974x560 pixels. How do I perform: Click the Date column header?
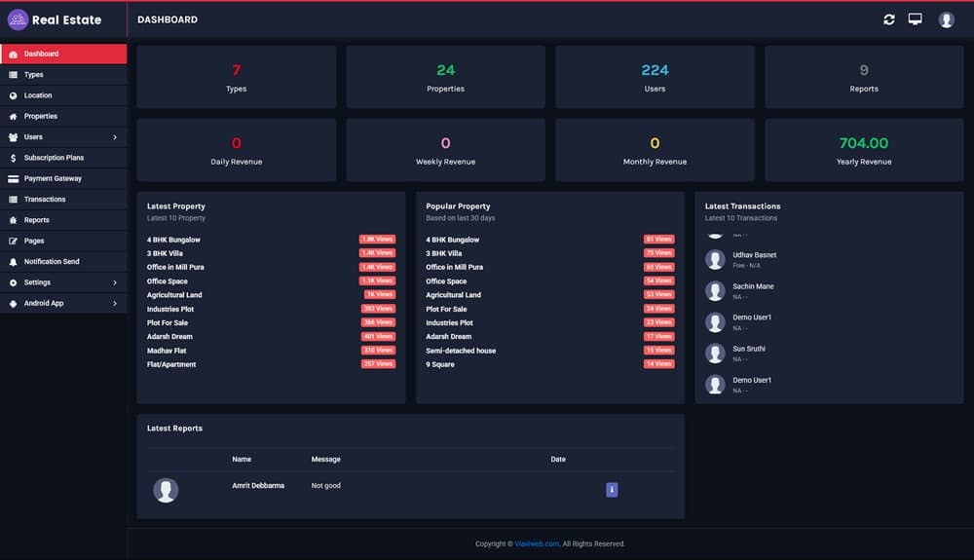click(558, 460)
